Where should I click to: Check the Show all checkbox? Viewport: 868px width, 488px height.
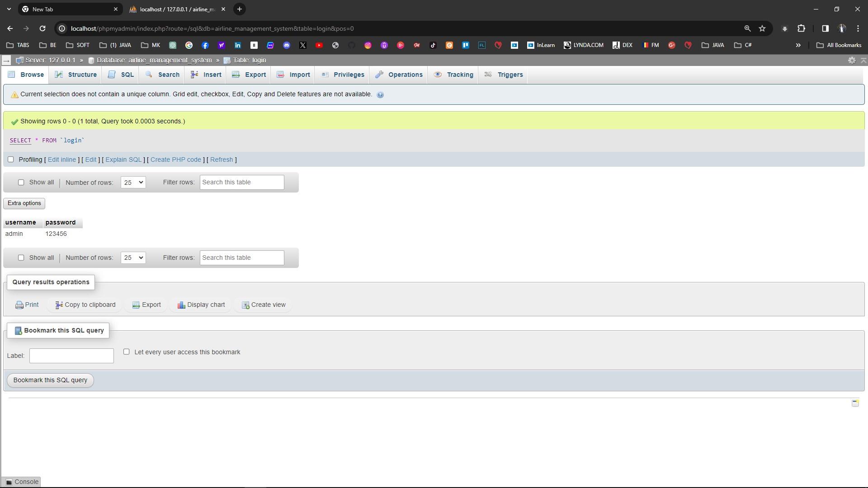pos(21,182)
